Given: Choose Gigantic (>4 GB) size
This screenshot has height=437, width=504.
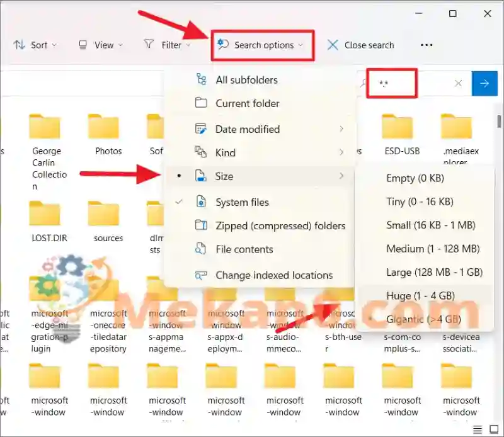Looking at the screenshot, I should [x=424, y=319].
